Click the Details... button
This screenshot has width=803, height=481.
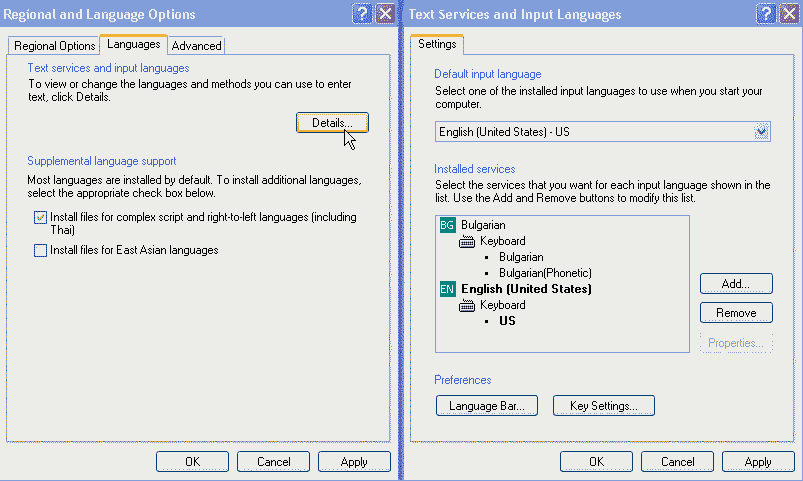[332, 122]
